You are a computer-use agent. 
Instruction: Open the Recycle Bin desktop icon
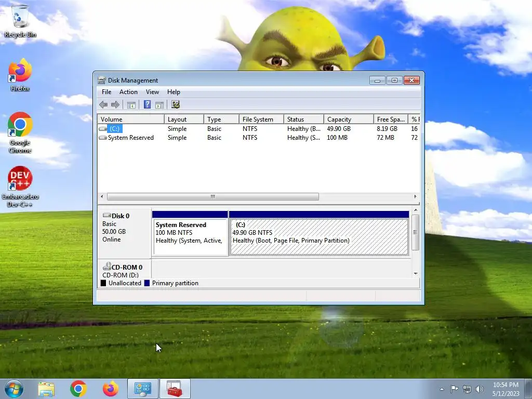tap(20, 20)
